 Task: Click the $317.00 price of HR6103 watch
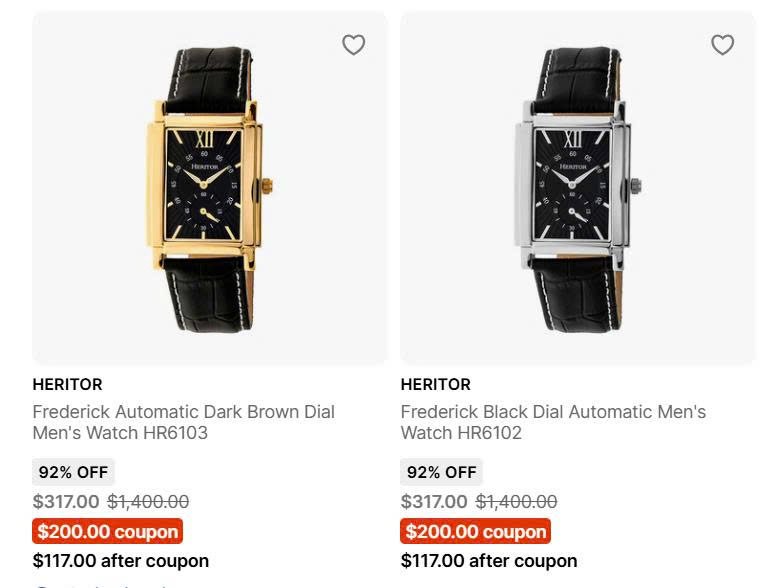click(66, 502)
